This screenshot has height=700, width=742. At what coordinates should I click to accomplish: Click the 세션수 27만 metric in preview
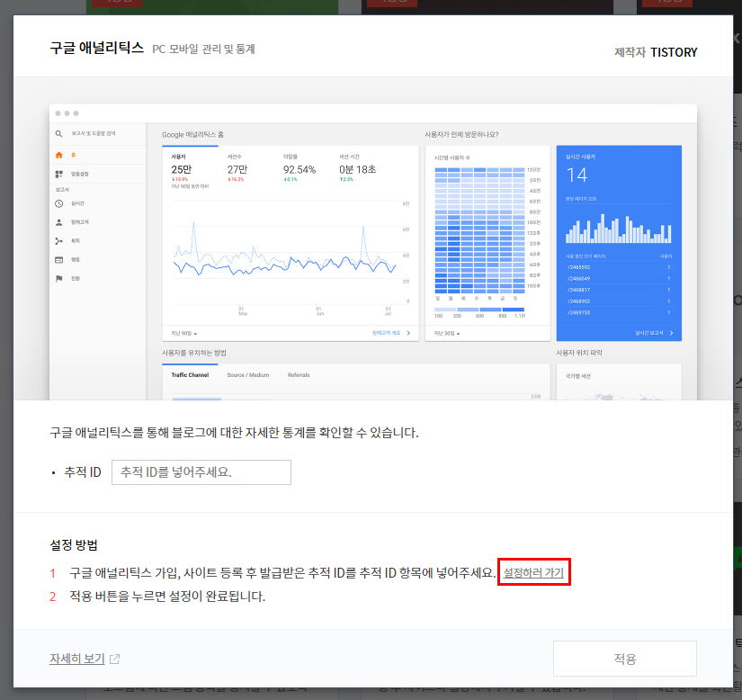(x=237, y=168)
